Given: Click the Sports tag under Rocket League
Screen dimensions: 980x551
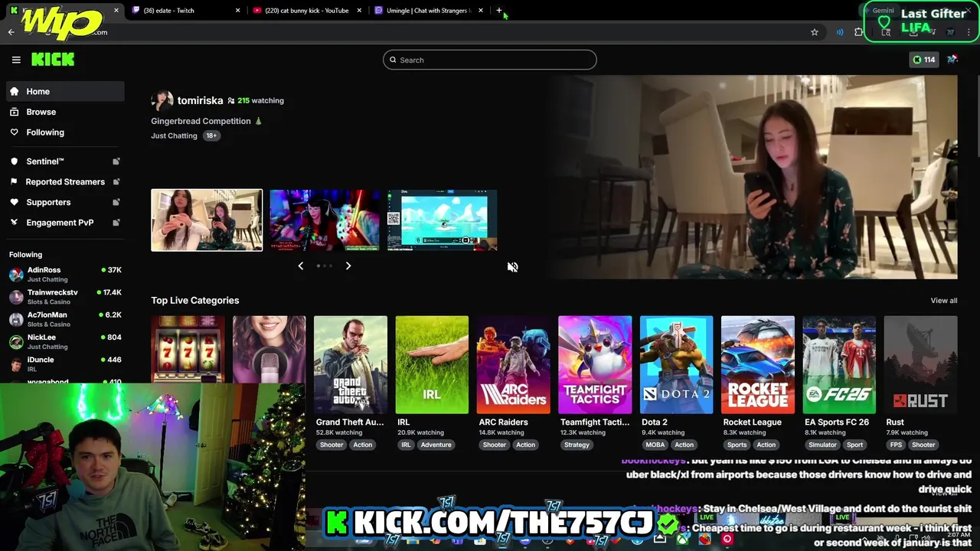Looking at the screenshot, I should coord(737,445).
